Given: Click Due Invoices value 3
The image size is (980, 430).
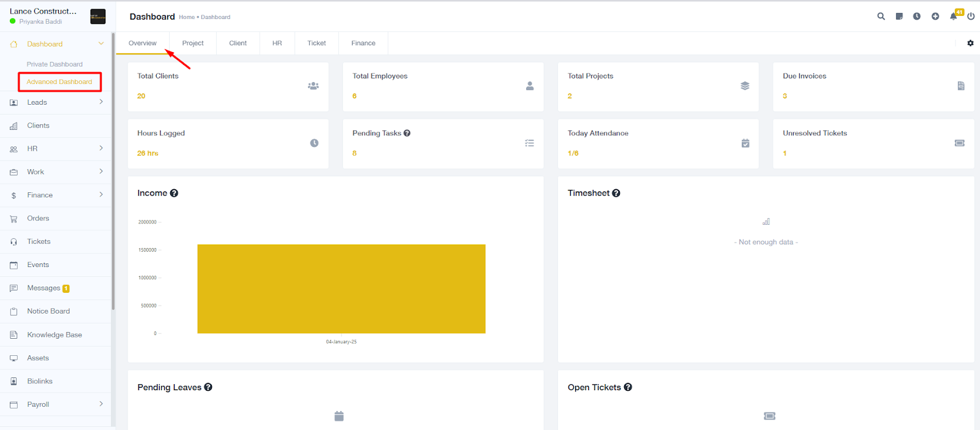Looking at the screenshot, I should (x=785, y=96).
